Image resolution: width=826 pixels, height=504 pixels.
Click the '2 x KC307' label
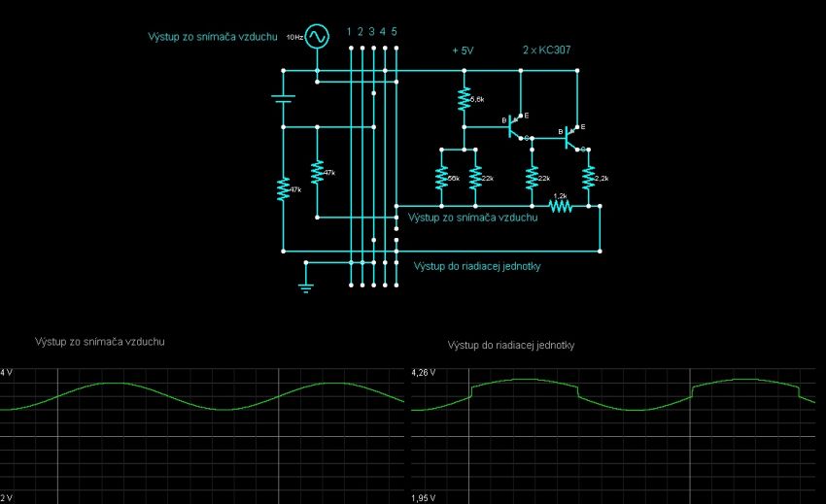[x=547, y=50]
